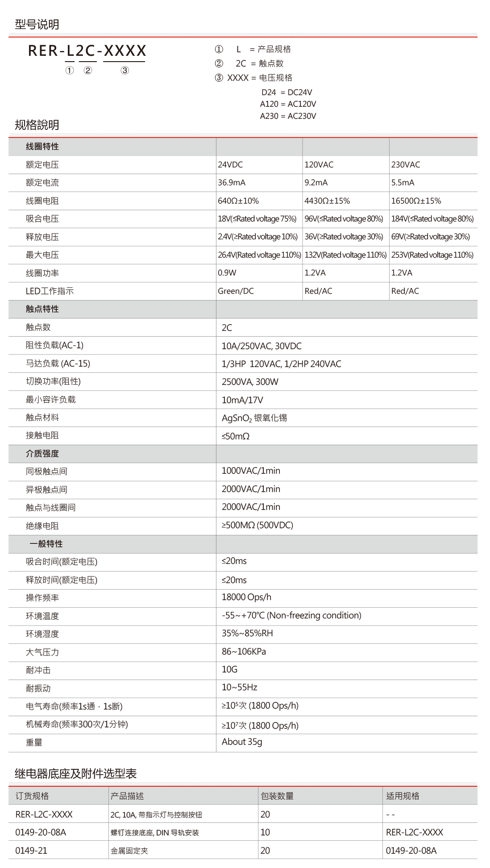This screenshot has height=868, width=490.
Task: Click the 吸合时间(额定电压) row label
Action: click(62, 562)
